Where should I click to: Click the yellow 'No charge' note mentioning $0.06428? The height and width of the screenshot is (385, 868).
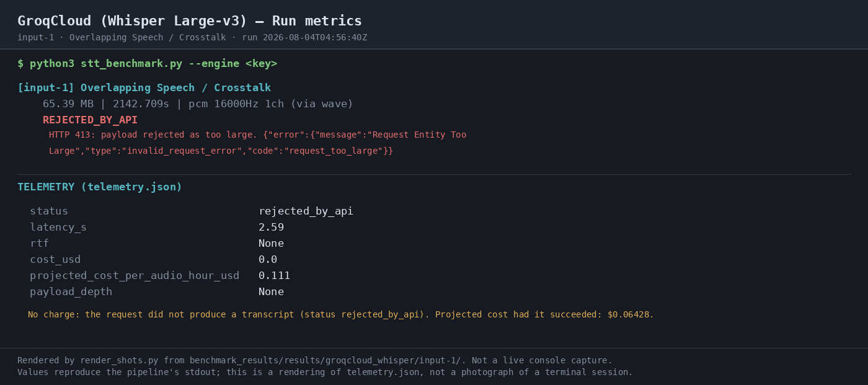tap(341, 315)
